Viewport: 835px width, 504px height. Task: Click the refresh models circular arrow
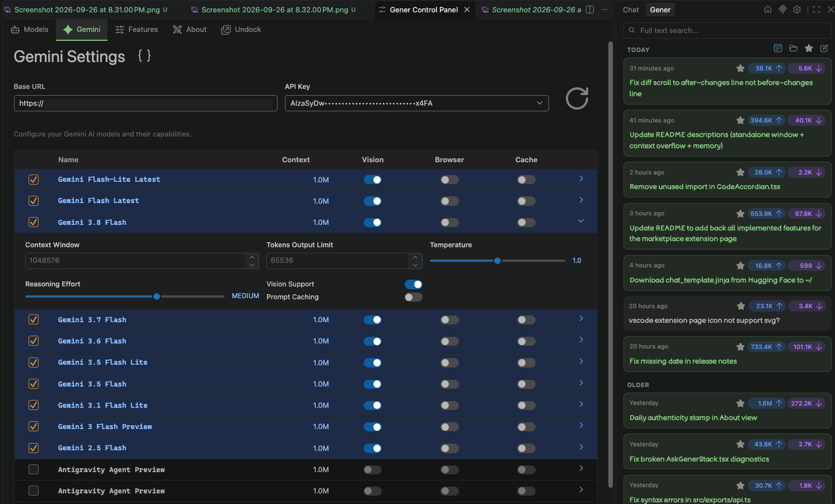click(x=577, y=98)
